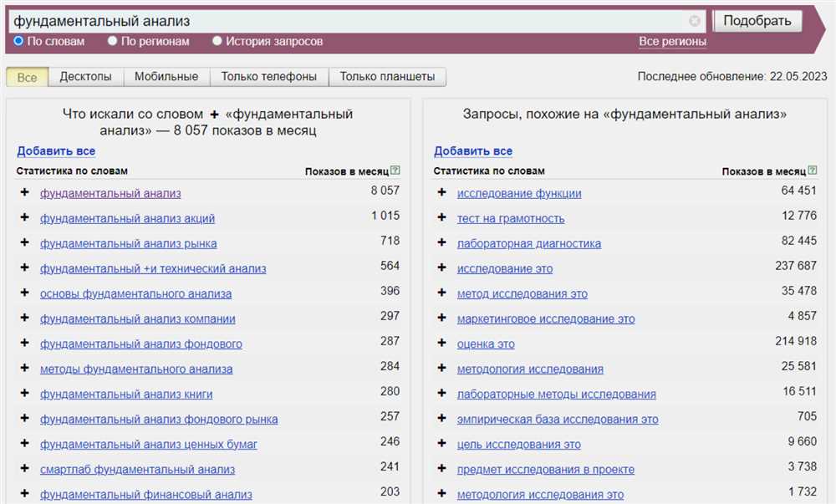The image size is (836, 504).
Task: Open 'фундаментальный анализ компании' link
Action: pyautogui.click(x=138, y=319)
